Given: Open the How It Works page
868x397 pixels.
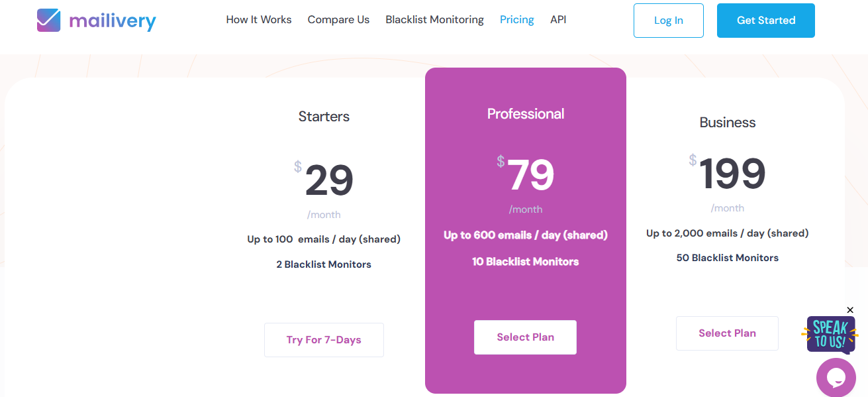Looking at the screenshot, I should (x=259, y=20).
